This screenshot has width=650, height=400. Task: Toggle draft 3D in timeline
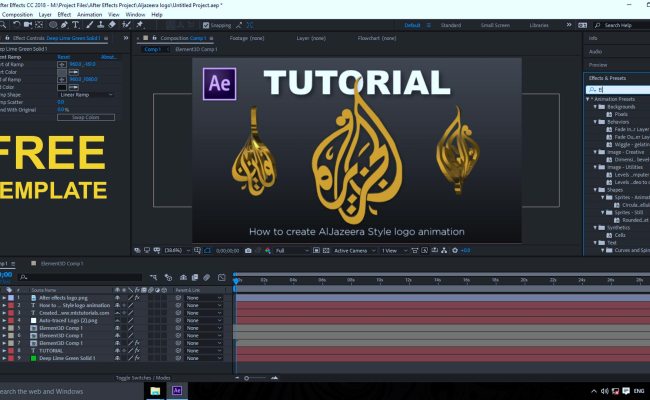(168, 277)
